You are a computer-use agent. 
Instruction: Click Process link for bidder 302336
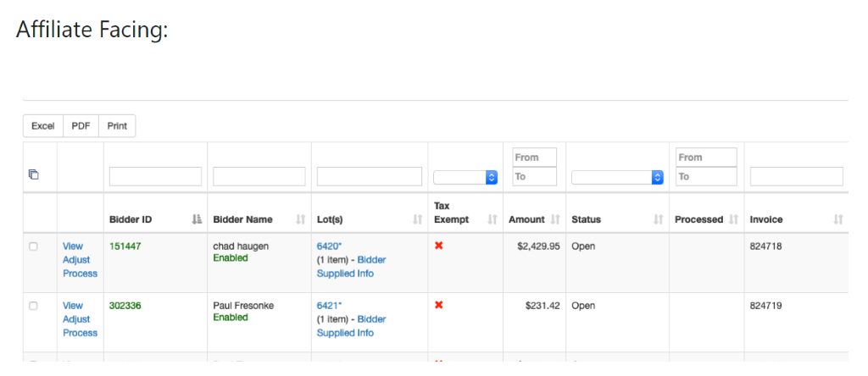[x=80, y=333]
